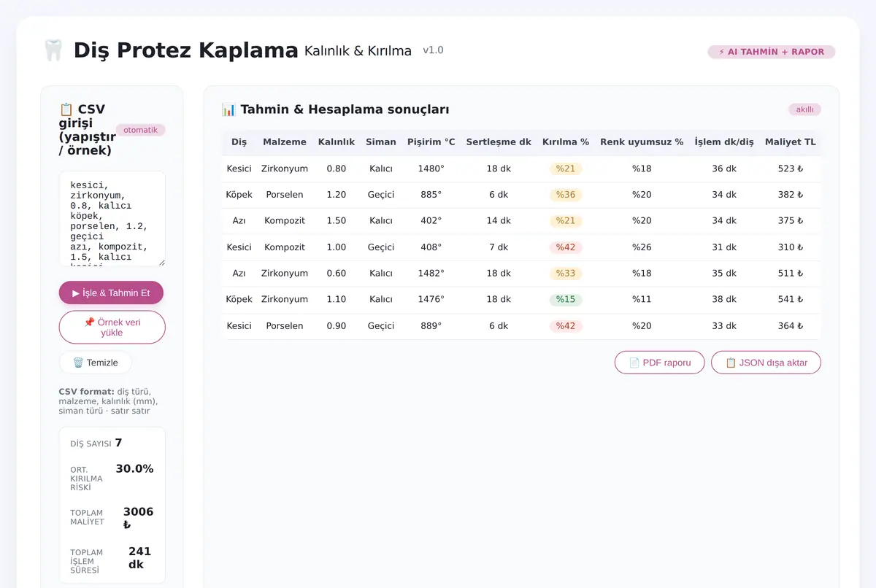Click the Sertleşme dk column header
876x588 pixels.
pos(499,142)
